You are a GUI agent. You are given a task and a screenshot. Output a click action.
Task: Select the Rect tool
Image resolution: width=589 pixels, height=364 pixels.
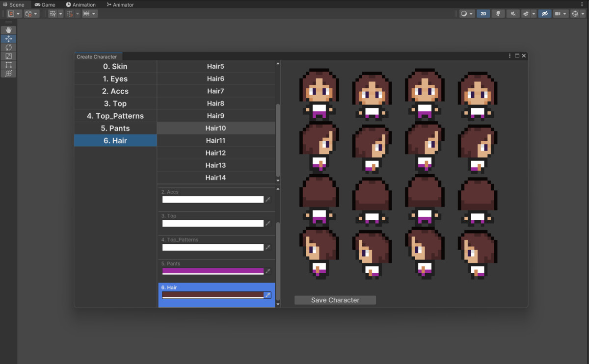[x=8, y=65]
